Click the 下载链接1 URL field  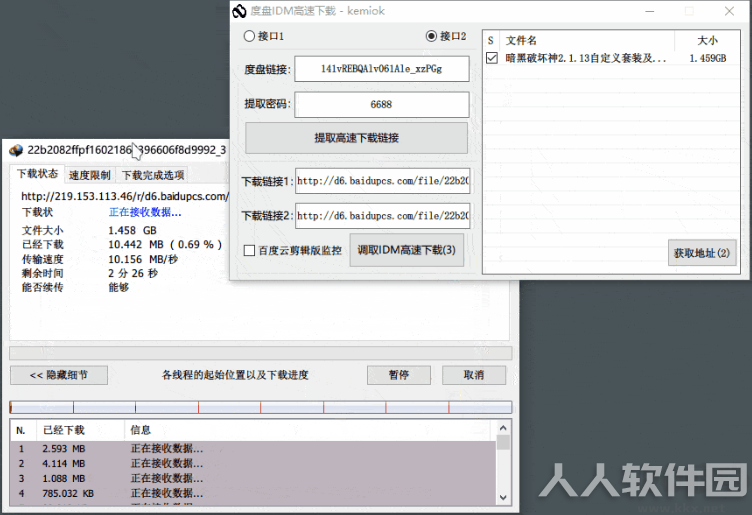[x=382, y=181]
